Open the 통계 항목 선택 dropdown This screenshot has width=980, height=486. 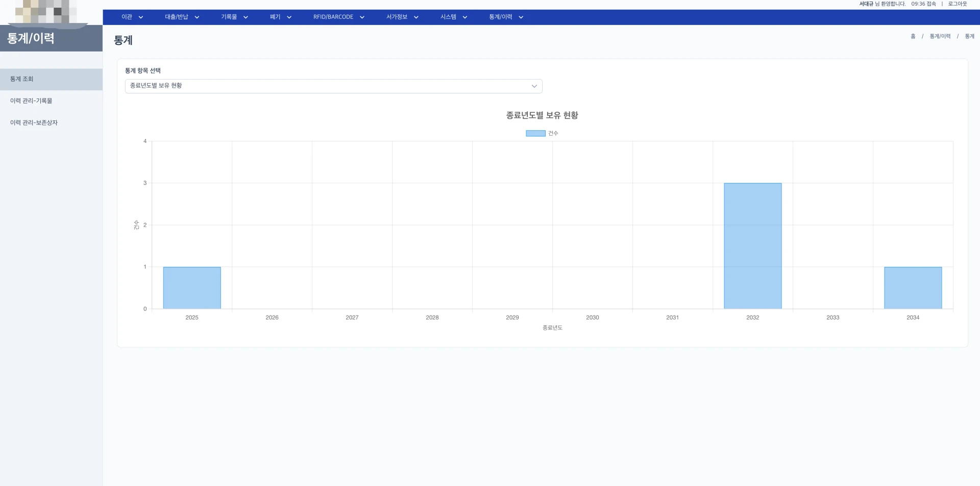(x=333, y=86)
